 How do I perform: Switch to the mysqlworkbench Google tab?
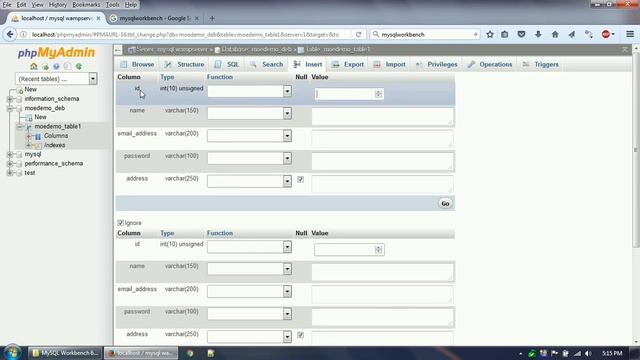tap(154, 18)
